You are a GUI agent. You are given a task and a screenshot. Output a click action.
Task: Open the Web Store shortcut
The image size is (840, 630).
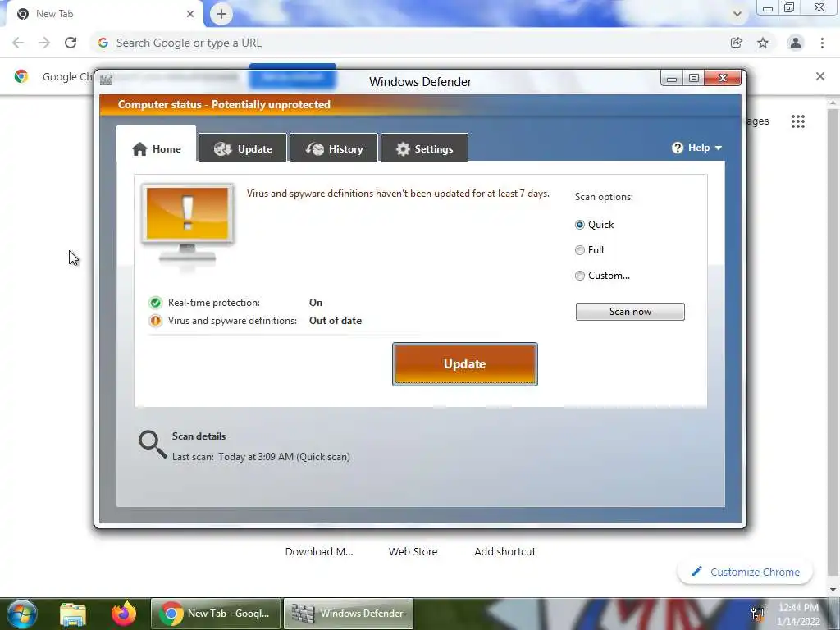pos(413,551)
